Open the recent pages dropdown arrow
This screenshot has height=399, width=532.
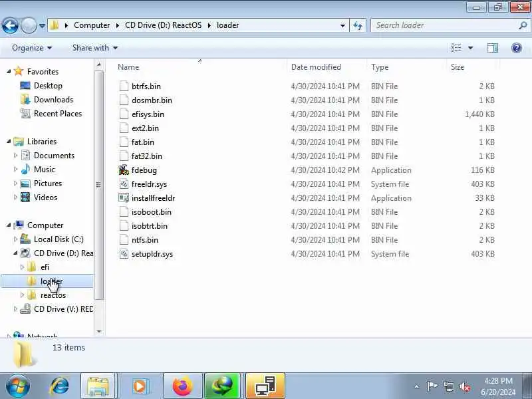(42, 25)
